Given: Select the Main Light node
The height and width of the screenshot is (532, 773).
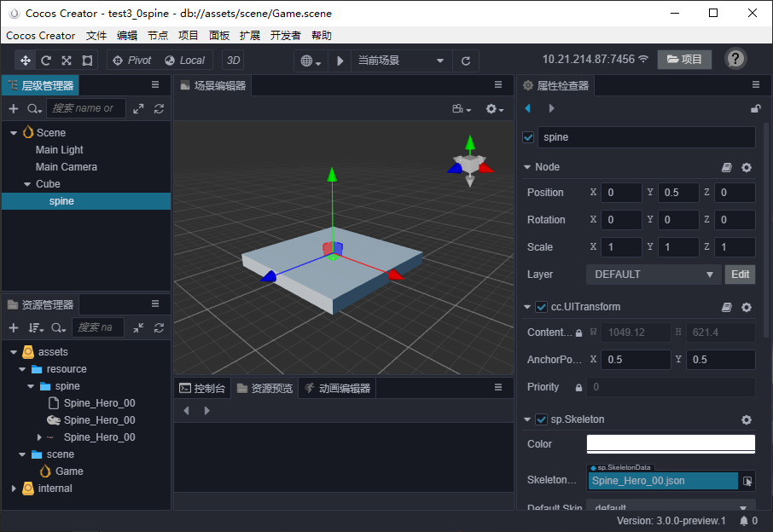Looking at the screenshot, I should tap(59, 150).
